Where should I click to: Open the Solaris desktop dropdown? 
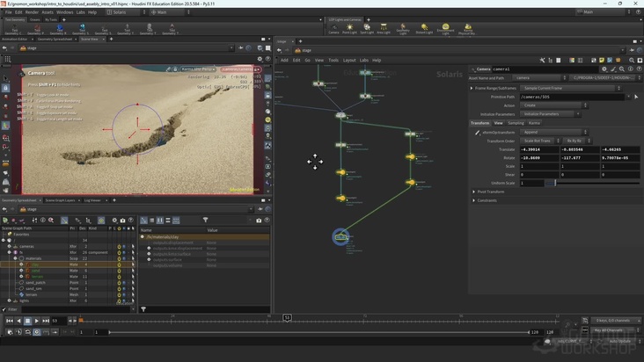pyautogui.click(x=126, y=12)
